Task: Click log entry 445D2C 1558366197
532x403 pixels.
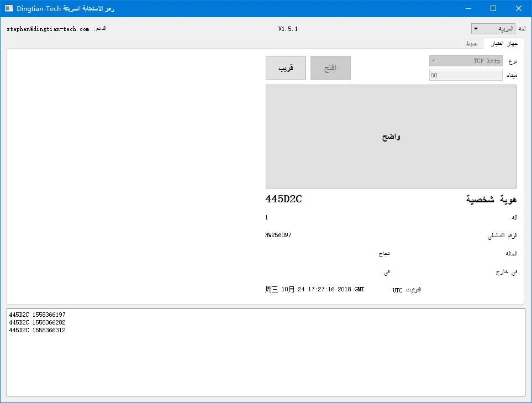Action: pyautogui.click(x=38, y=315)
